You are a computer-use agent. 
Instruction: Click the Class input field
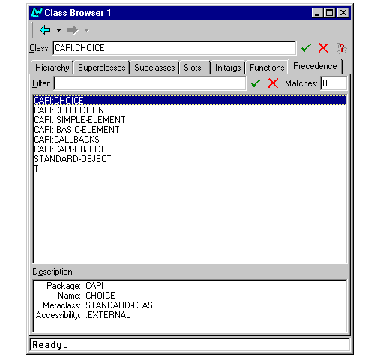tap(174, 48)
